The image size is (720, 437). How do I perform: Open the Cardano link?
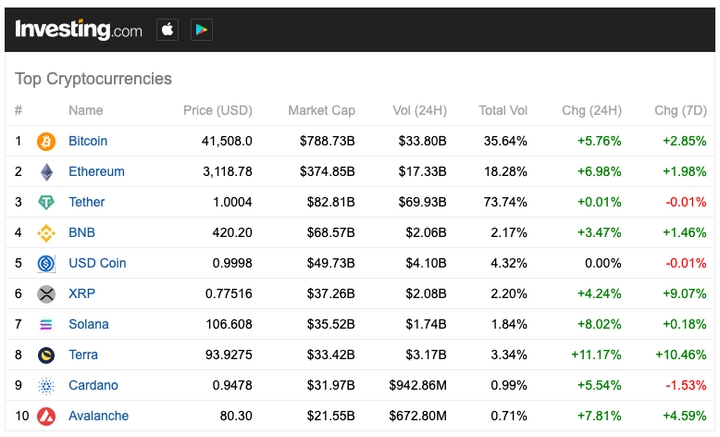click(93, 385)
